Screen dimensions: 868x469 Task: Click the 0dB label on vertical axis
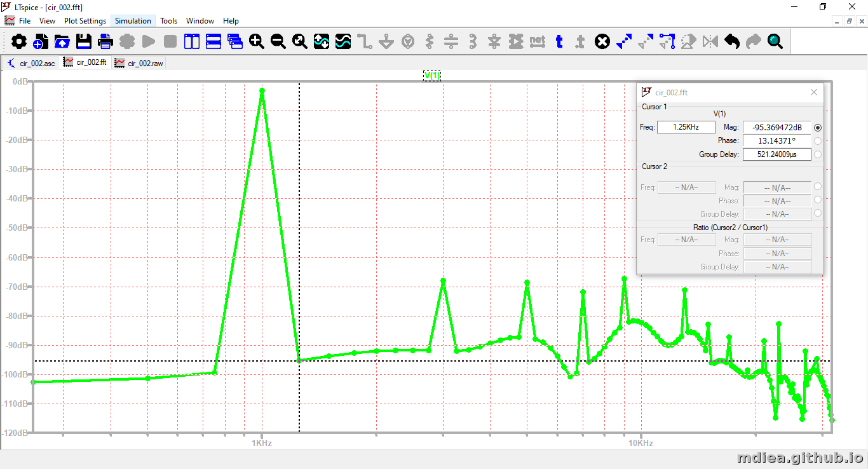pos(20,81)
